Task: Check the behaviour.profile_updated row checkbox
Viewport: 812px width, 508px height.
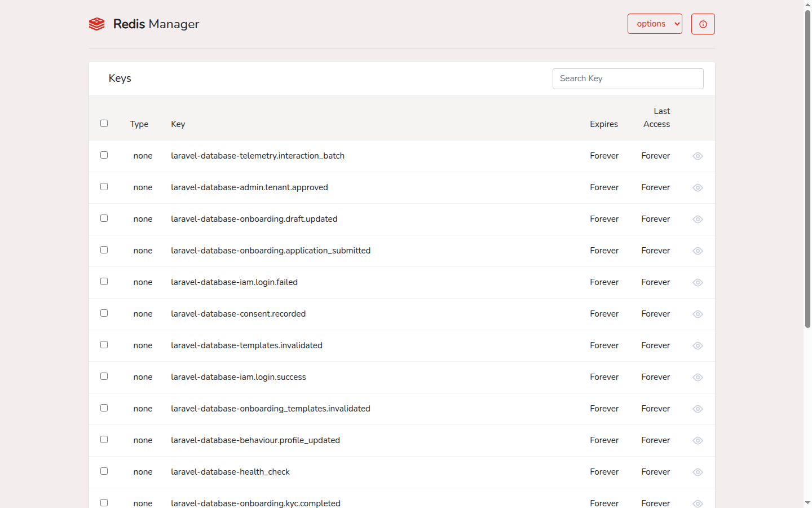Action: pos(104,439)
